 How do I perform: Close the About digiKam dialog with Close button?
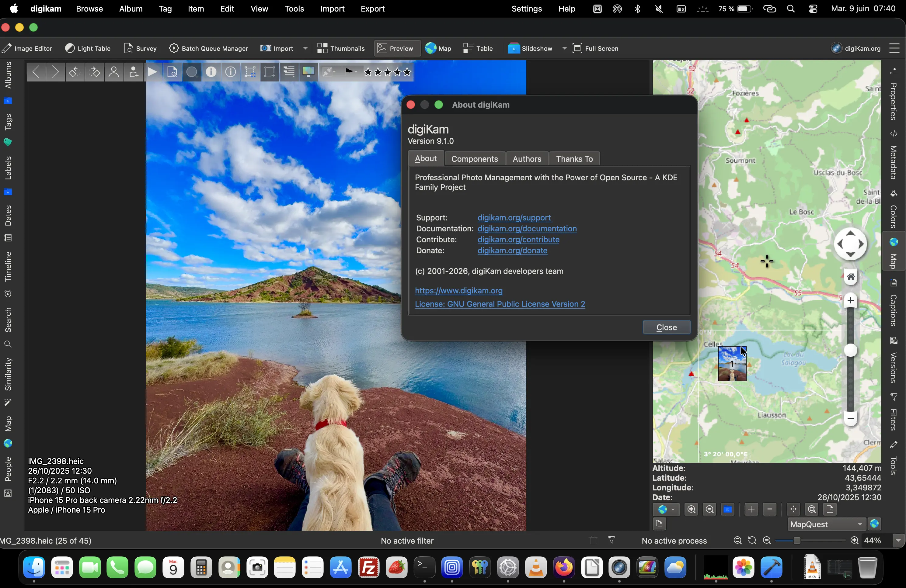tap(666, 327)
